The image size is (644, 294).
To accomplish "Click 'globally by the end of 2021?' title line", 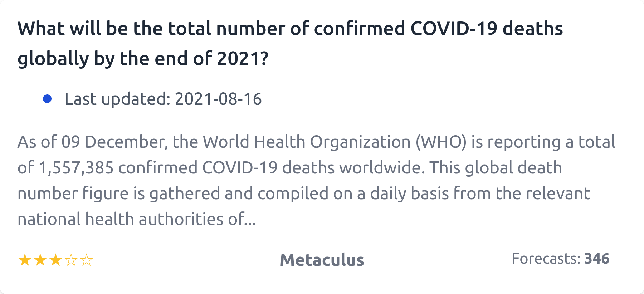I will 143,59.
